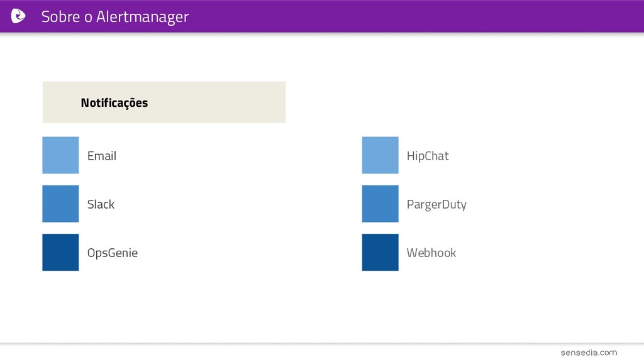Click empty area of beige Notificações box
The height and width of the screenshot is (362, 644).
(x=218, y=102)
